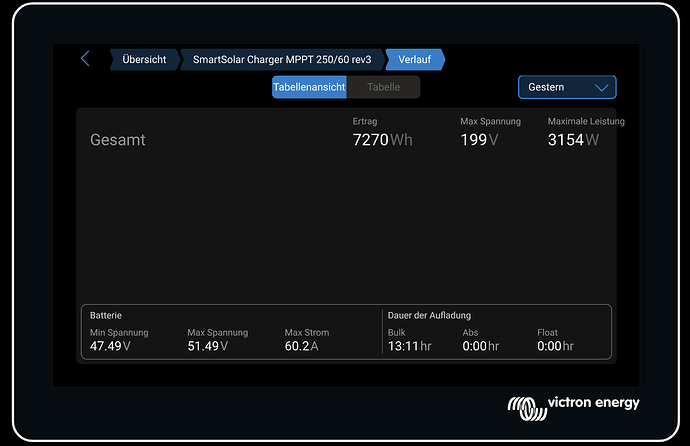Click the battery Min Spannung value 47.49 V
Screen dimensions: 690x446
[110, 346]
